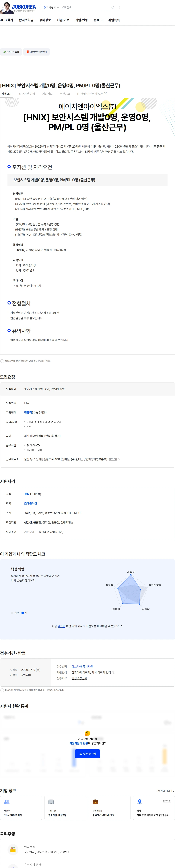The width and height of the screenshot is (175, 868).
Task: Open the 공채정보 menu
Action: coord(45,20)
